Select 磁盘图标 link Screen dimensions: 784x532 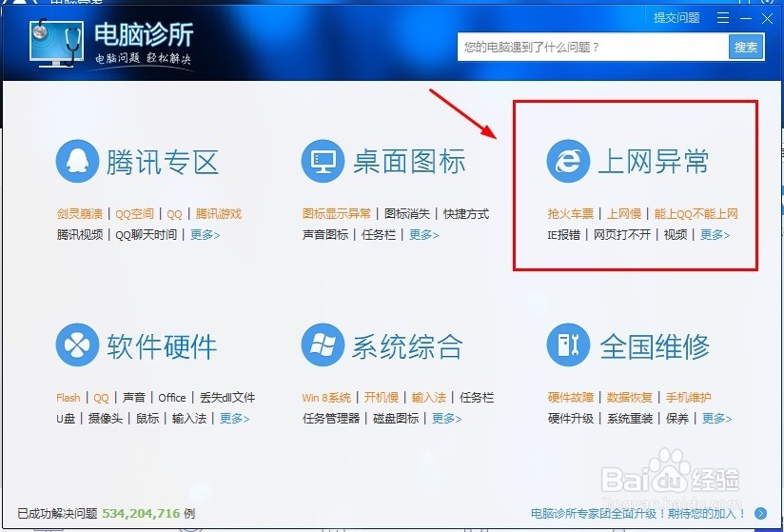point(396,418)
